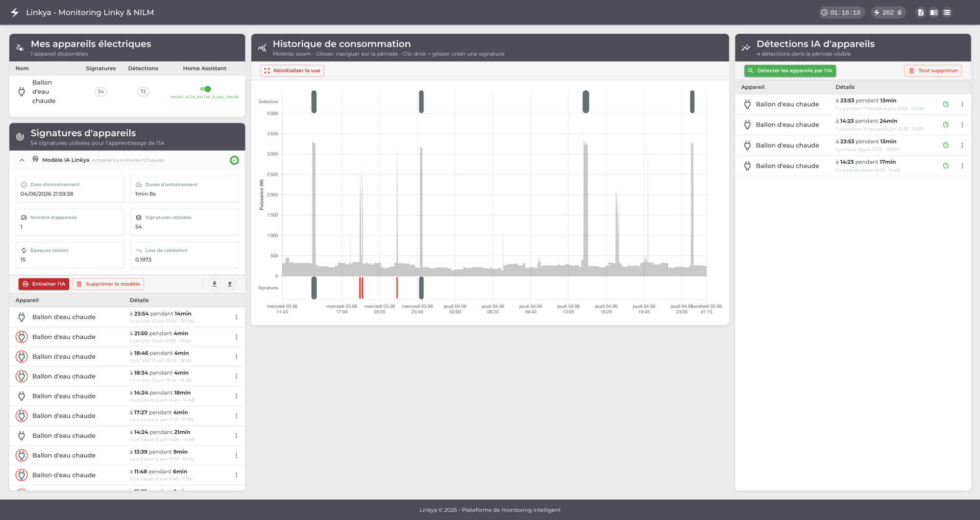
Task: Open options menu for 17:27 signature
Action: point(236,416)
